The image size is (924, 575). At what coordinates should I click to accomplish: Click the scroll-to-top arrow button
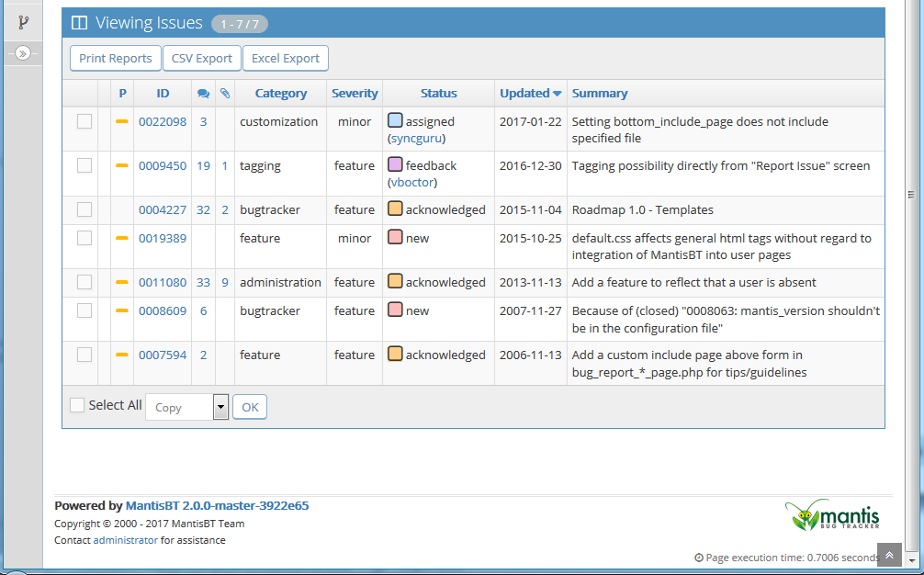889,555
